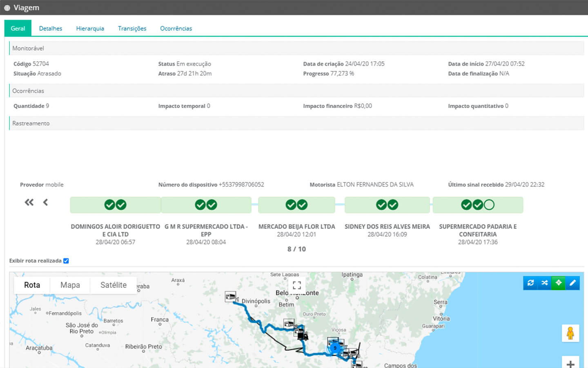Switch to the Ocorrências tab
This screenshot has width=588, height=368.
tap(176, 29)
